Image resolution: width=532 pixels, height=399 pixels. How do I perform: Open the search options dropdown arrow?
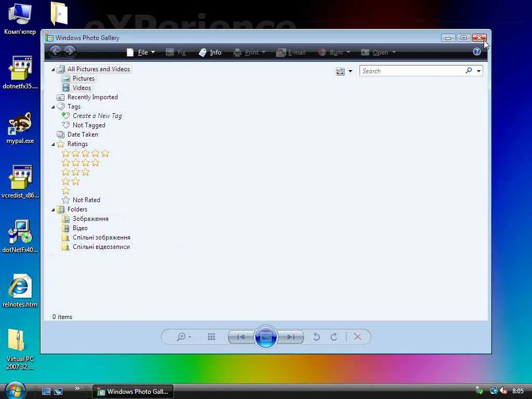(x=478, y=71)
